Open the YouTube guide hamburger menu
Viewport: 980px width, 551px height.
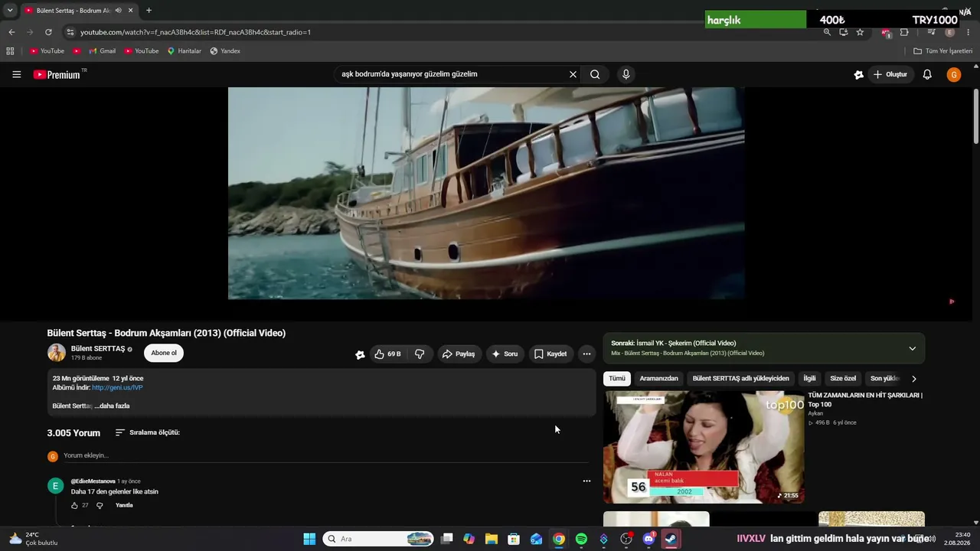click(x=16, y=74)
